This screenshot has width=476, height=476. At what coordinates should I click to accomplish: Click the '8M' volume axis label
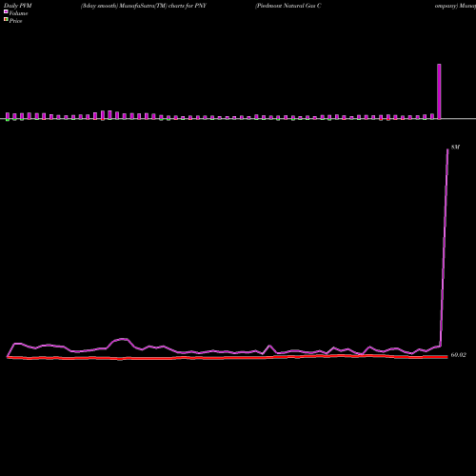coord(455,148)
